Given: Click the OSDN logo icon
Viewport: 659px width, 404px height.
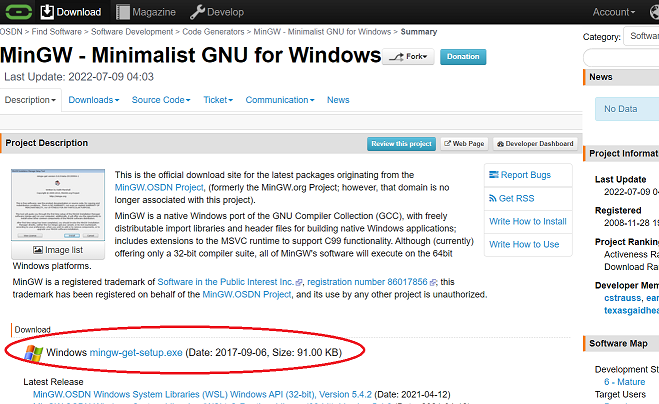Looking at the screenshot, I should (17, 12).
